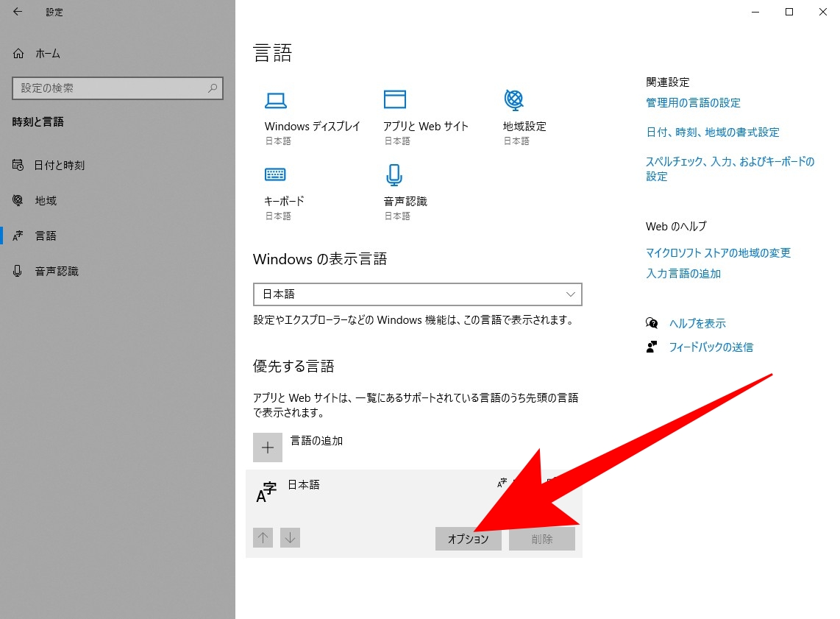Click the オプション button
This screenshot has width=840, height=619.
[x=468, y=539]
